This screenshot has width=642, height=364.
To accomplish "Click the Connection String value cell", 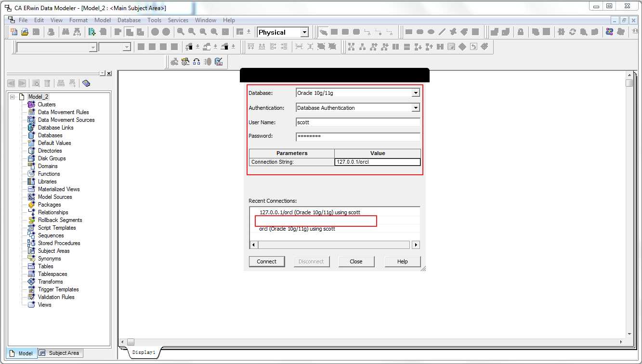I will click(x=378, y=162).
